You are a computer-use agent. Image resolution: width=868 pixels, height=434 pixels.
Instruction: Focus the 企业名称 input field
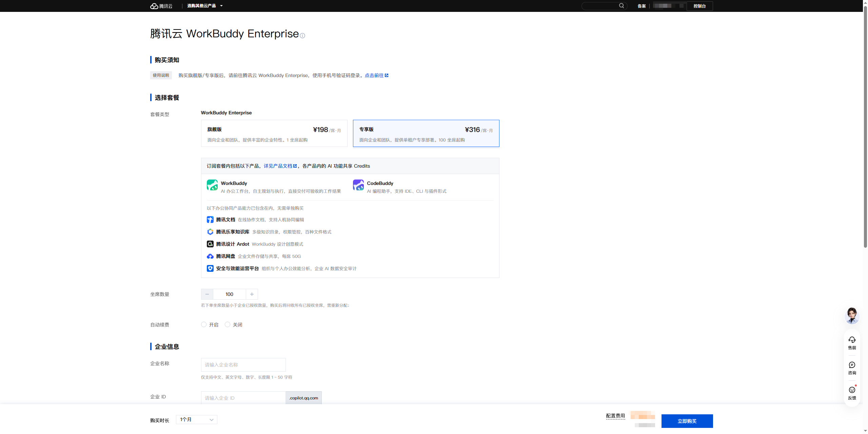[x=243, y=365]
